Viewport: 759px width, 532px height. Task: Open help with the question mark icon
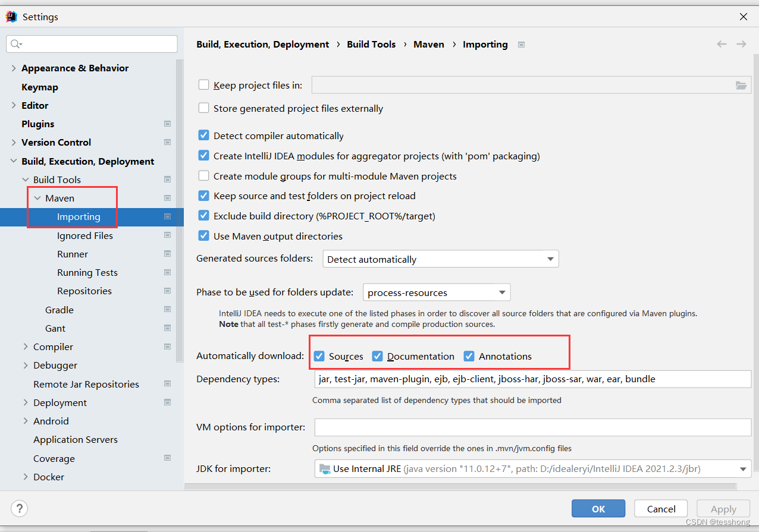(19, 508)
